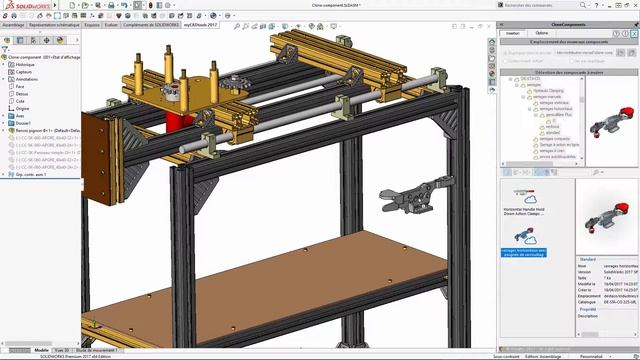Screen dimensions: 640x360
Task: Close the CloneComponents dialog with the X button
Action: [634, 34]
